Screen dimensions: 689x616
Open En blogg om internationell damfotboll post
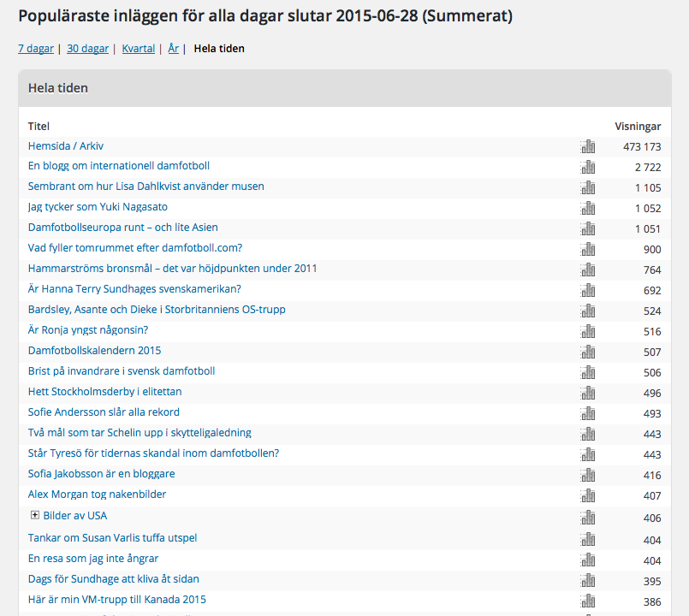[118, 166]
